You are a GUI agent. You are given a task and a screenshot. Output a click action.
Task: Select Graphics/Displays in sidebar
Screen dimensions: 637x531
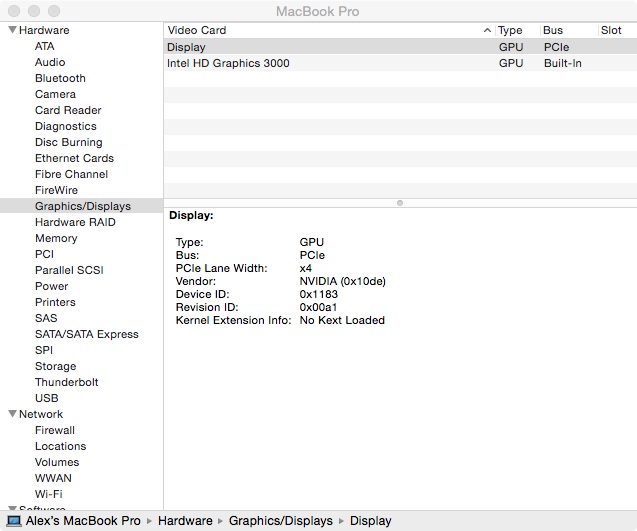(83, 206)
